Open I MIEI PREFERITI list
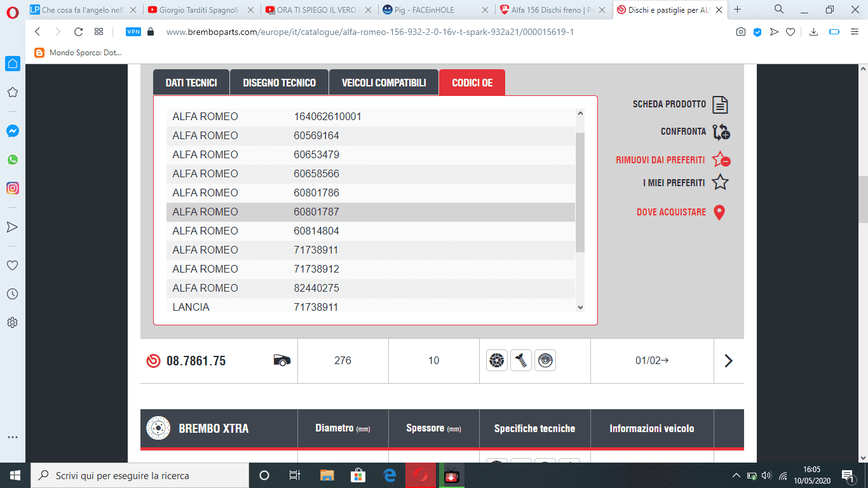 (x=686, y=183)
